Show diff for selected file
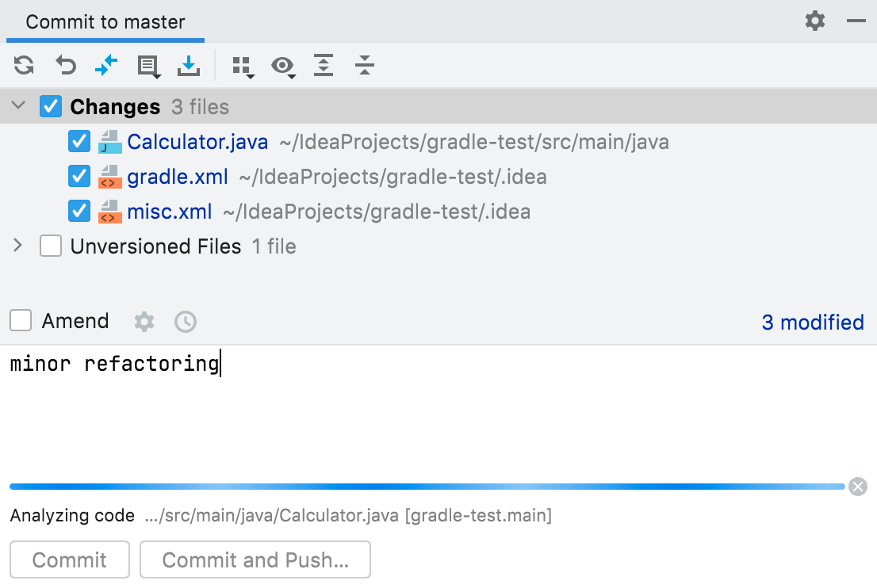The width and height of the screenshot is (877, 588). [x=106, y=66]
